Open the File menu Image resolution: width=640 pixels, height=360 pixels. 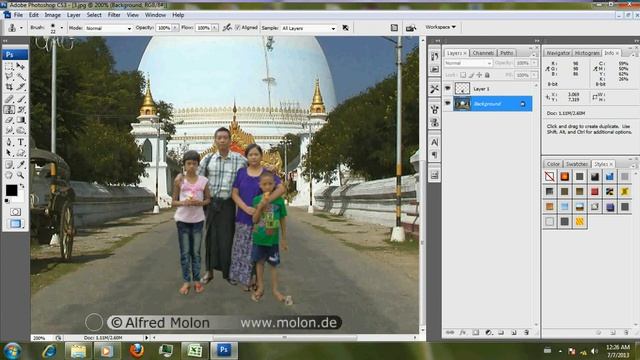pyautogui.click(x=18, y=15)
